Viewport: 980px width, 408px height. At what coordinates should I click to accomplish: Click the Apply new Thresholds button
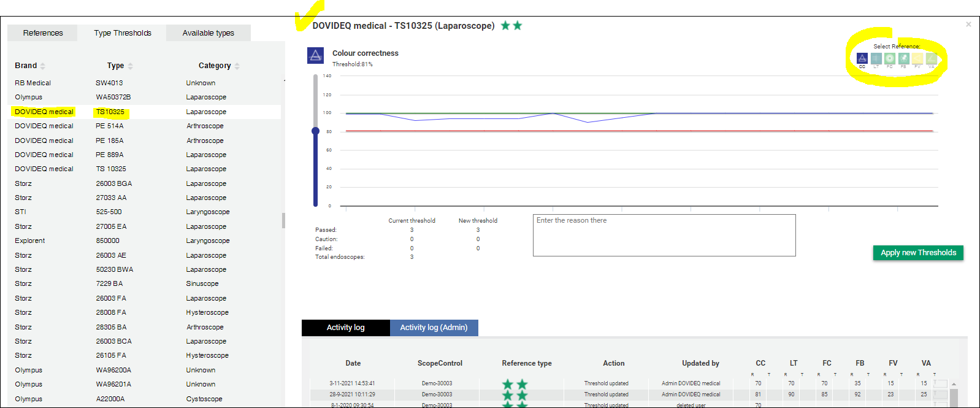(x=918, y=253)
